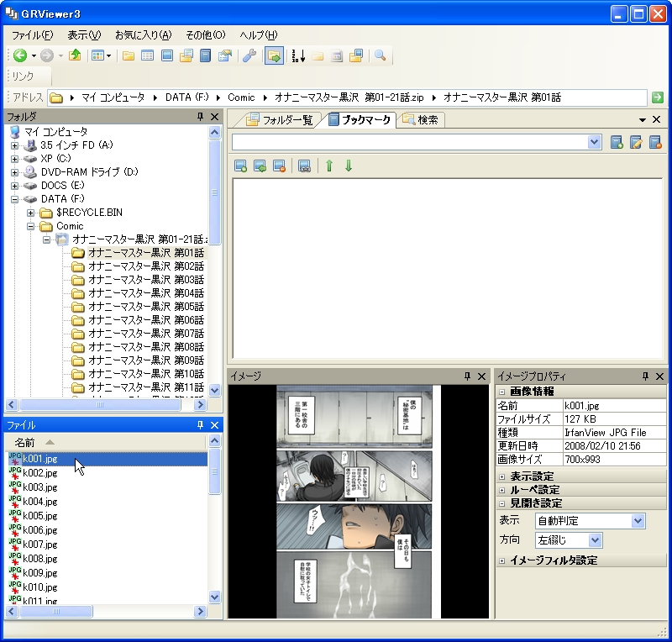Click the magnifying glass search icon in the toolbar
Viewport: 672px width, 642px height.
click(381, 55)
